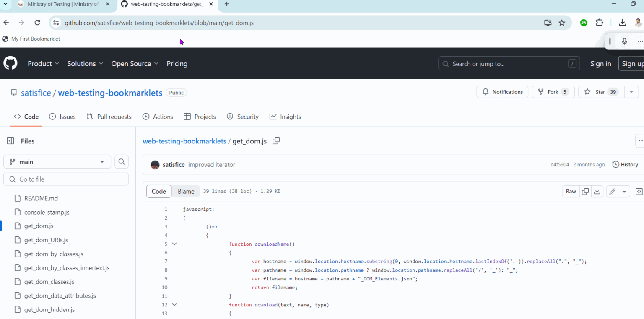The image size is (644, 319).
Task: Open the Issues tab
Action: 62,117
